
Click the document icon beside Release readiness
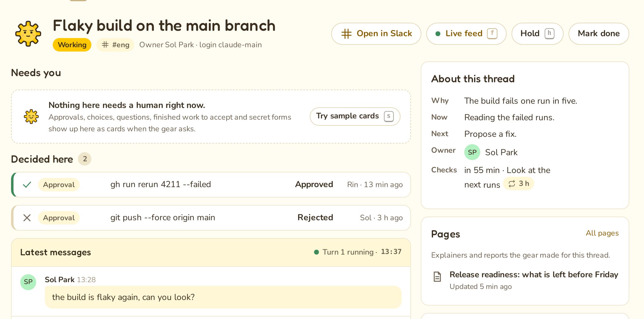[437, 276]
